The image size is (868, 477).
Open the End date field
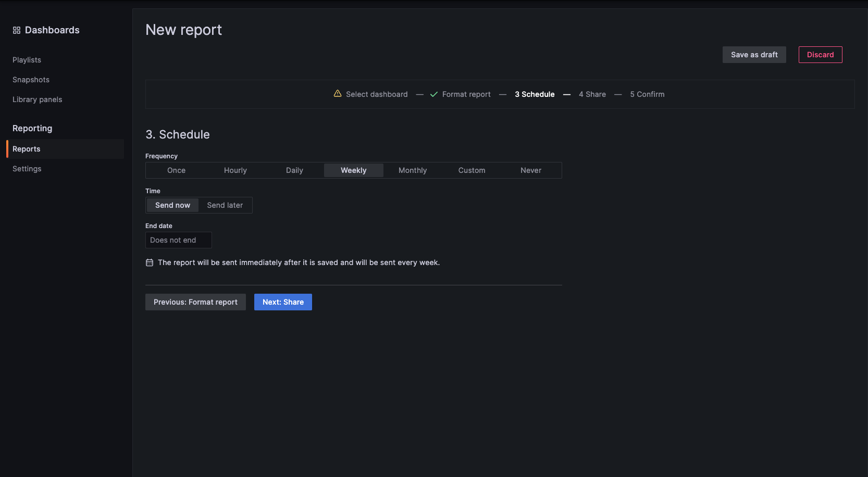(178, 240)
